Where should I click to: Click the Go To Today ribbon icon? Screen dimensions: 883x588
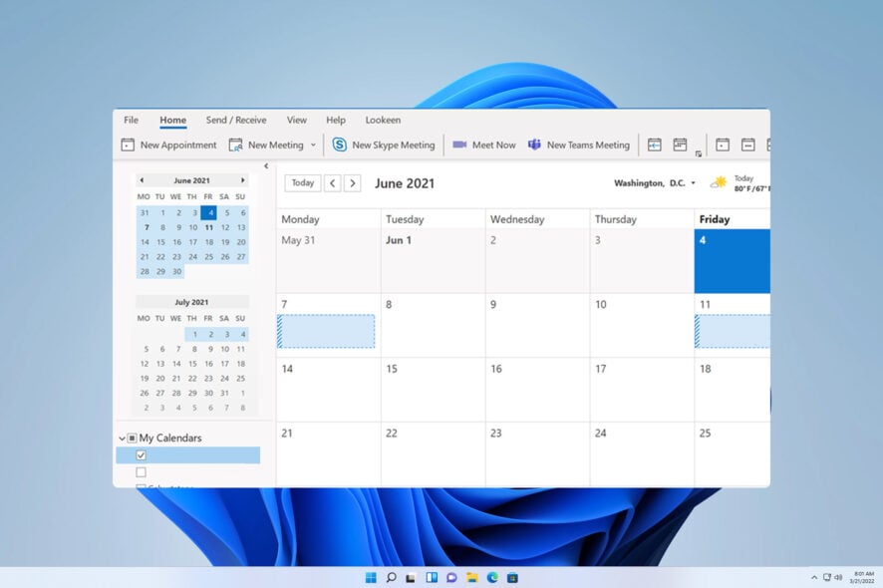655,145
